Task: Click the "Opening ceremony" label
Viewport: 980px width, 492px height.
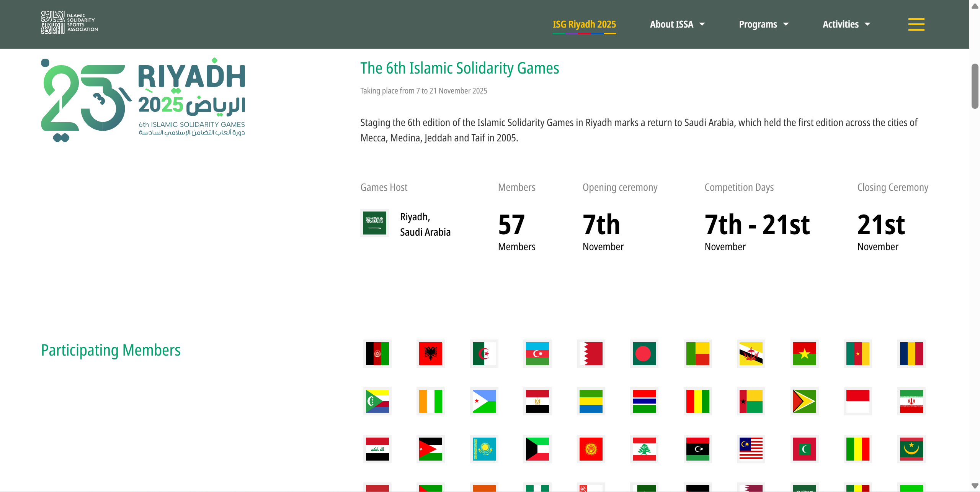Action: tap(620, 187)
